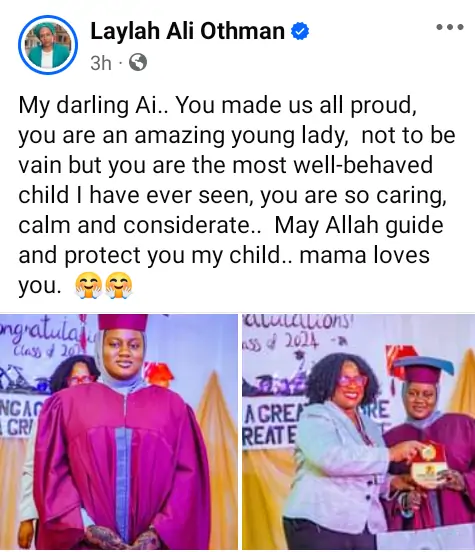Click the second hugging face emoji

(119, 286)
